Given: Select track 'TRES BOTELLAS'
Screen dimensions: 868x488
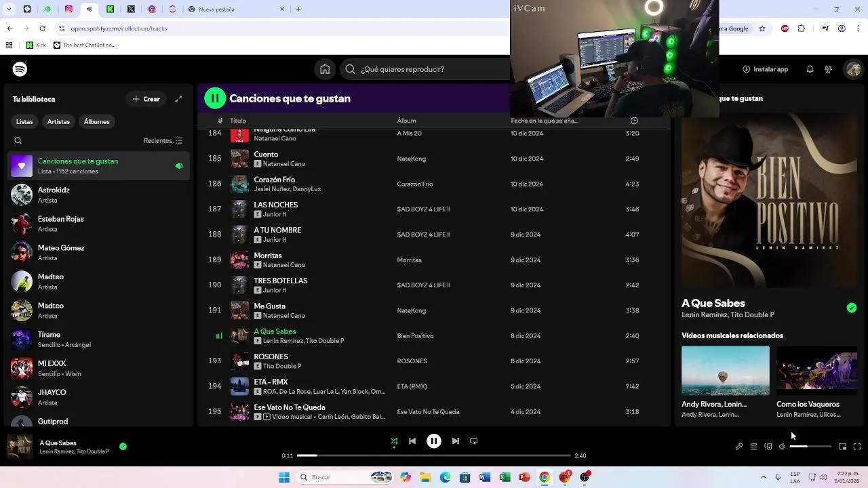Looking at the screenshot, I should (x=434, y=285).
